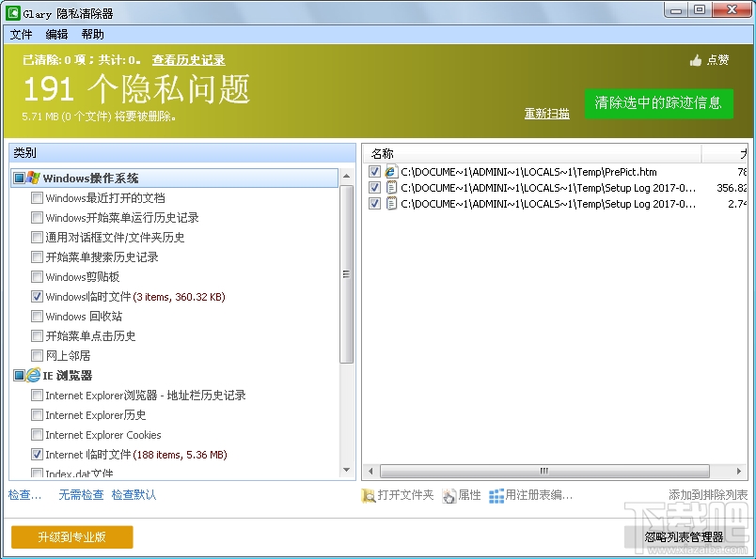Image resolution: width=756 pixels, height=559 pixels.
Task: Toggle the Windows操作系统 group checkbox
Action: [x=20, y=179]
